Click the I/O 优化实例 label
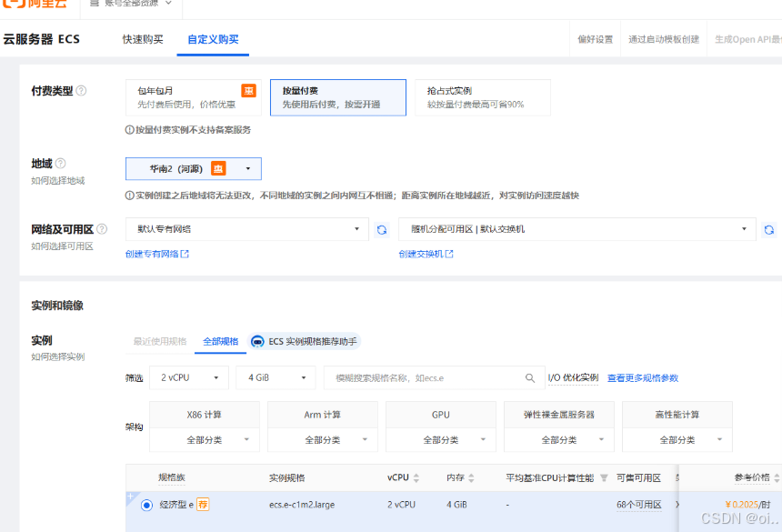Screen dimensions: 782x532 [x=573, y=378]
